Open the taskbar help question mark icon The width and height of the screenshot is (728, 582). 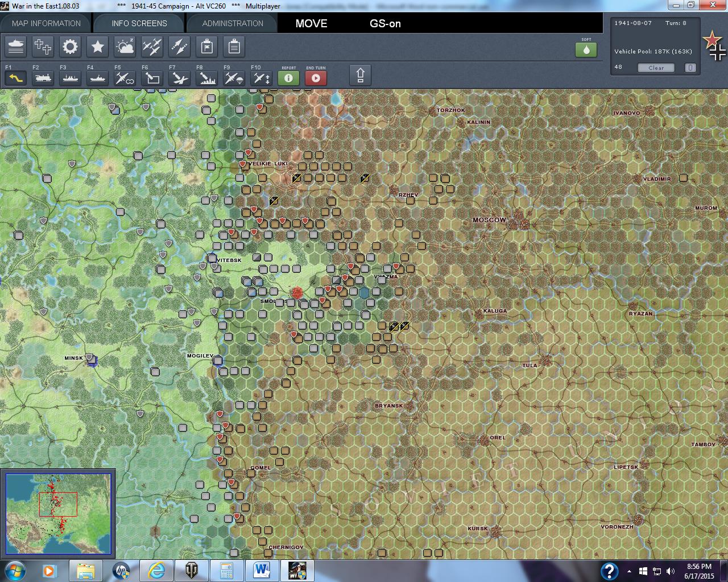(x=609, y=571)
